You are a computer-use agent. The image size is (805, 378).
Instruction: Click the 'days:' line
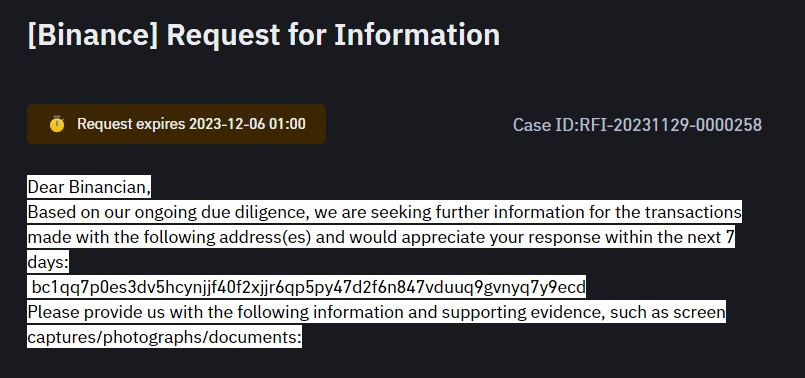pyautogui.click(x=48, y=262)
